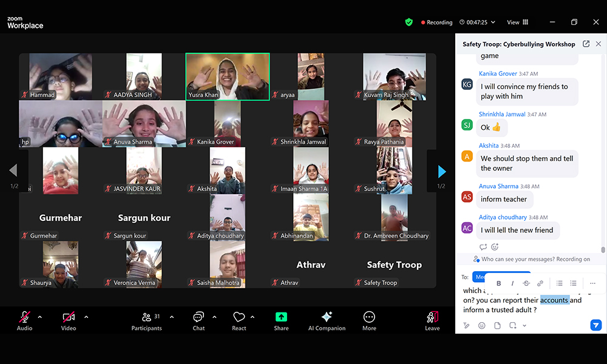The width and height of the screenshot is (607, 364).
Task: Click the green encryption shield icon
Action: click(x=409, y=22)
